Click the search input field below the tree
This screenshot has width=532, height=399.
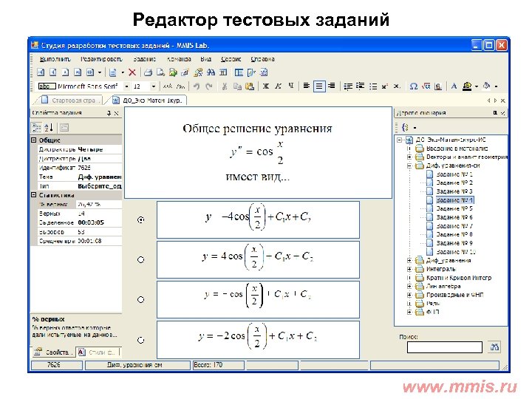click(445, 347)
